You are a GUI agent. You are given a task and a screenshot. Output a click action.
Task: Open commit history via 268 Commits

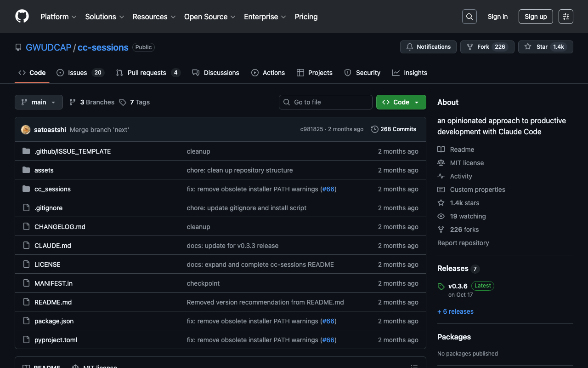pos(394,129)
